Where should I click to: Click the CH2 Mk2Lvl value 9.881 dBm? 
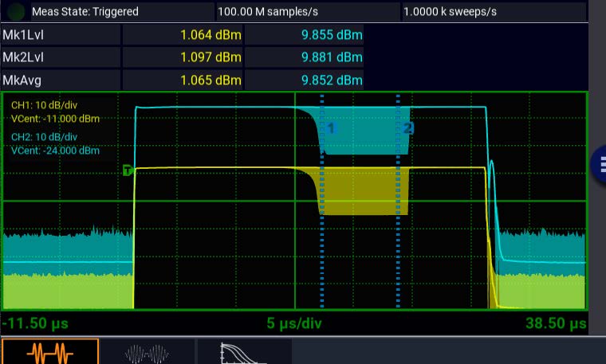tap(332, 57)
